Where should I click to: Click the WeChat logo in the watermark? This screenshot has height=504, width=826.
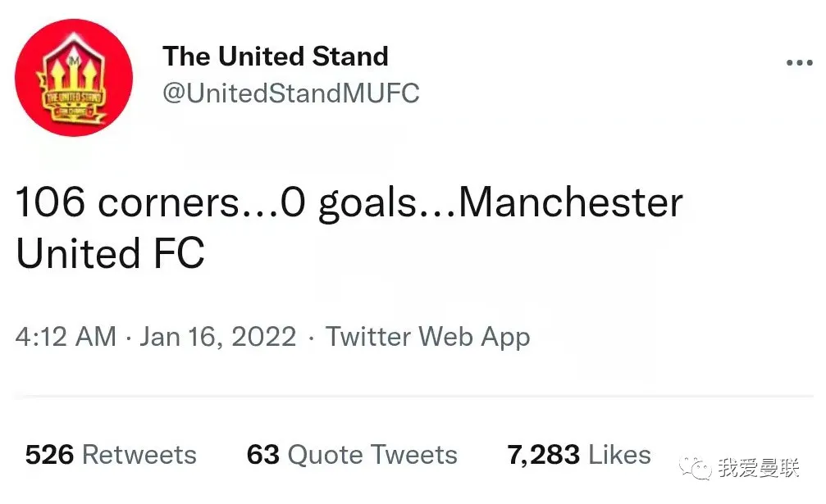[699, 468]
